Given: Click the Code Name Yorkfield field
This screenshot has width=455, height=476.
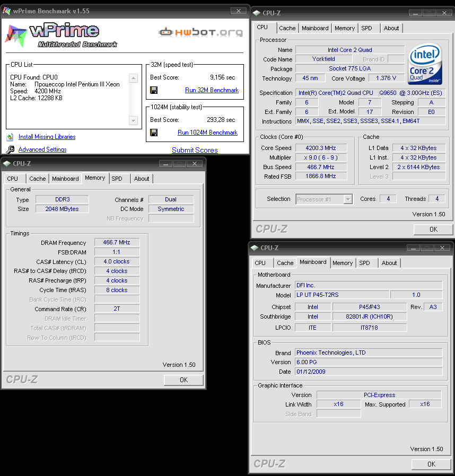Looking at the screenshot, I should tap(323, 59).
